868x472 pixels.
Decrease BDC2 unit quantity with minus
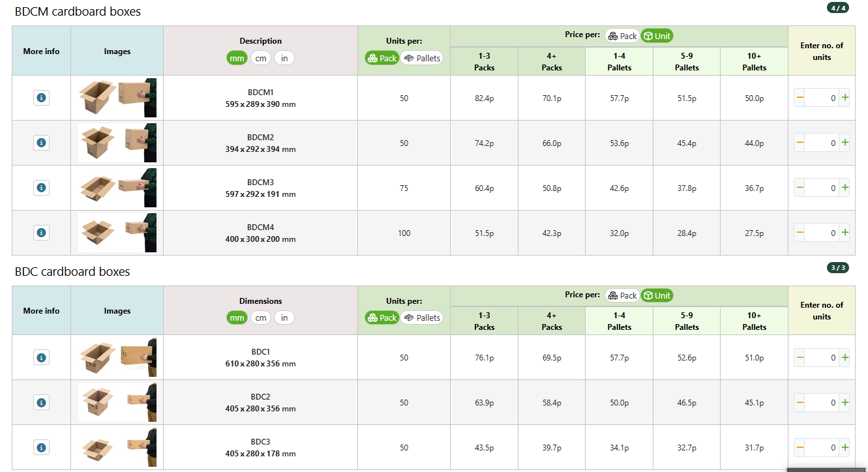(x=800, y=402)
